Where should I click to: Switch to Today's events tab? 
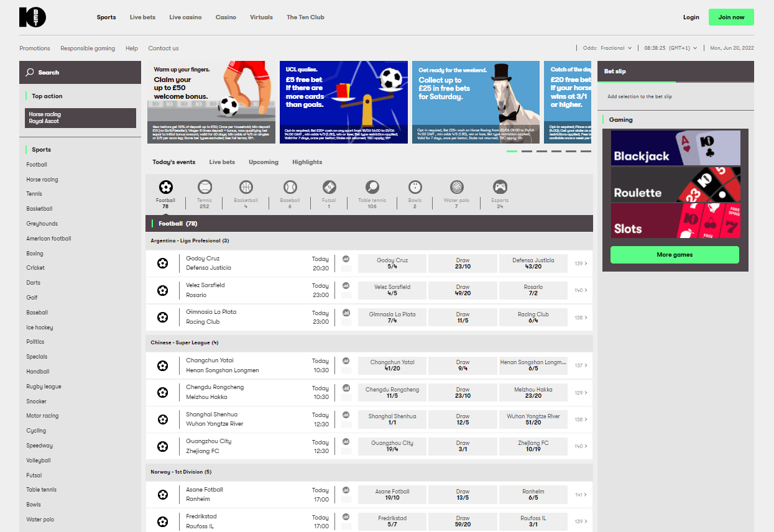(x=174, y=162)
